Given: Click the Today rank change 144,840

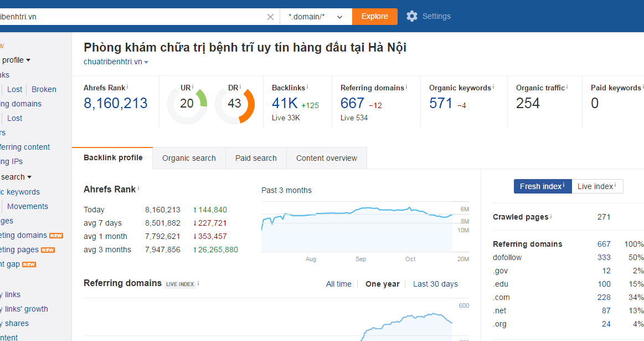Looking at the screenshot, I should click(x=210, y=210).
